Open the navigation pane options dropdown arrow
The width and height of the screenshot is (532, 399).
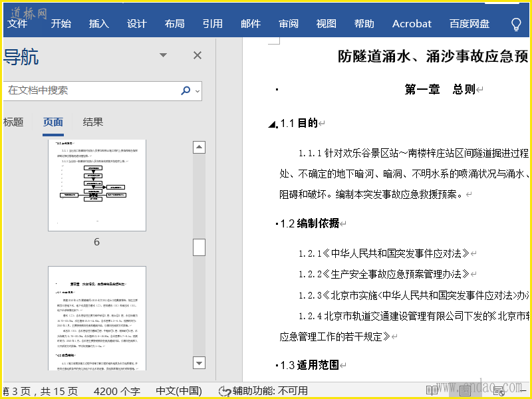(163, 55)
